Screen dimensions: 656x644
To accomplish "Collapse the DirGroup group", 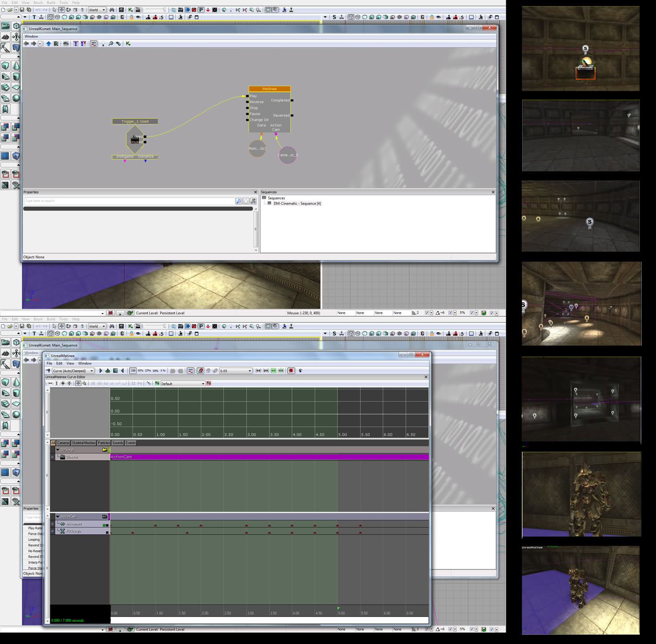I will click(x=58, y=449).
